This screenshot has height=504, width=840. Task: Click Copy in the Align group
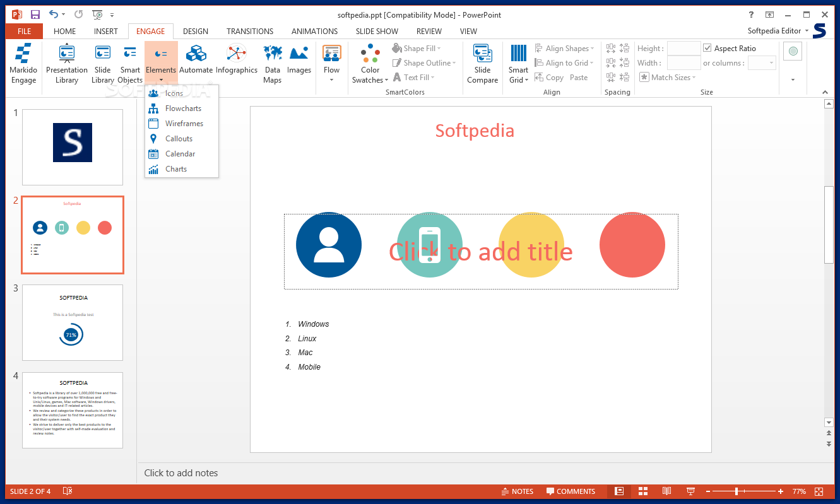click(549, 78)
